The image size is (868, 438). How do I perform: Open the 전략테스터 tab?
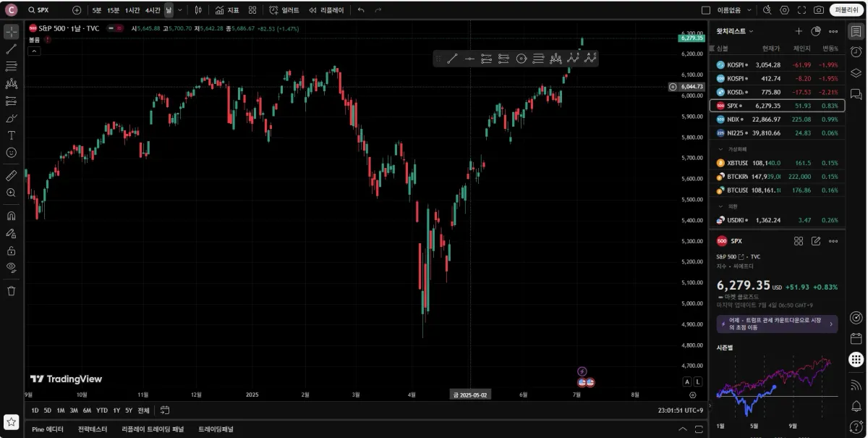[x=93, y=429]
